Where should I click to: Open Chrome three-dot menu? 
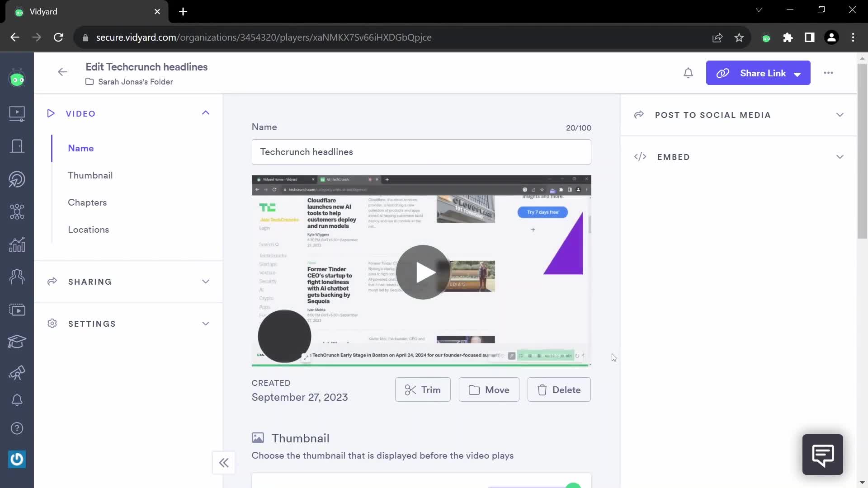pos(853,38)
